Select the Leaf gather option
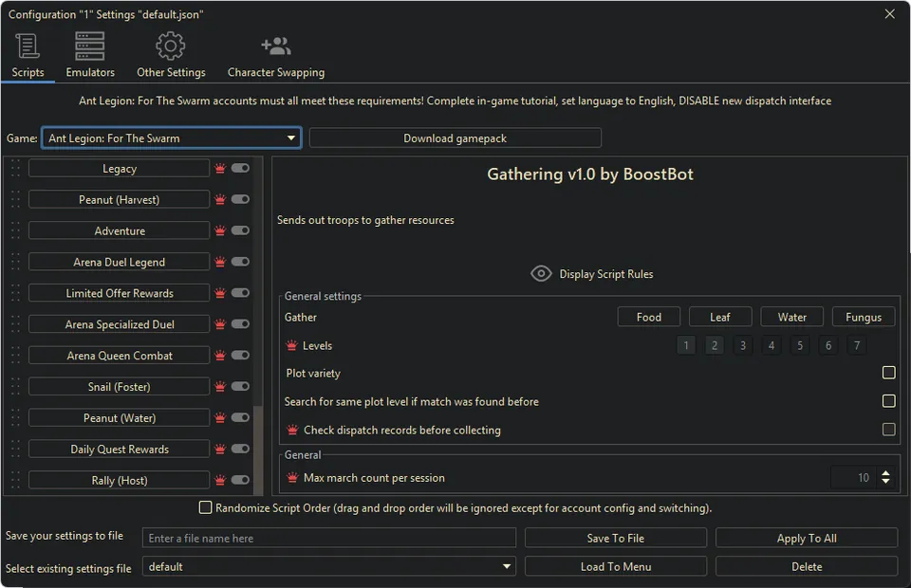The width and height of the screenshot is (911, 588). click(x=720, y=317)
